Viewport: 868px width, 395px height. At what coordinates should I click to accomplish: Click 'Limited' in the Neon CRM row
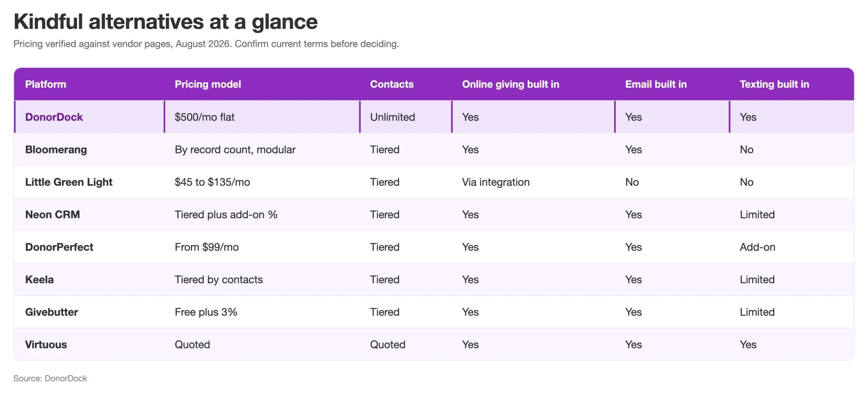757,215
